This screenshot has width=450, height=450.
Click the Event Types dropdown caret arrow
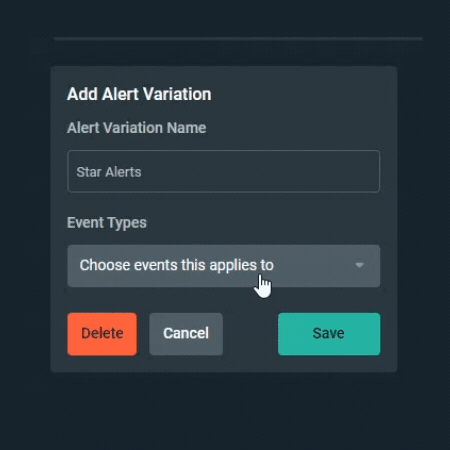(359, 265)
